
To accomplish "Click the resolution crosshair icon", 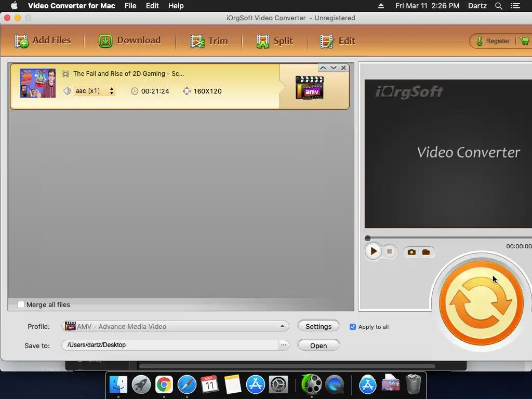I will point(187,91).
